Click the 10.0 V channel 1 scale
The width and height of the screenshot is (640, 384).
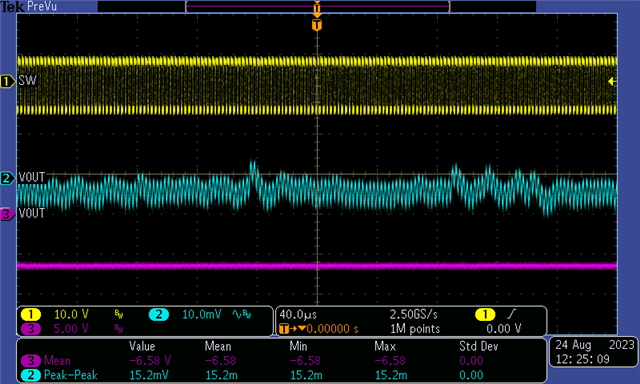[71, 315]
